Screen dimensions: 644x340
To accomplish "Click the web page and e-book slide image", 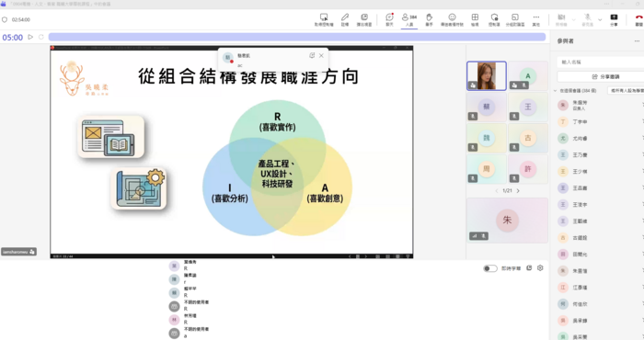I will coord(111,137).
